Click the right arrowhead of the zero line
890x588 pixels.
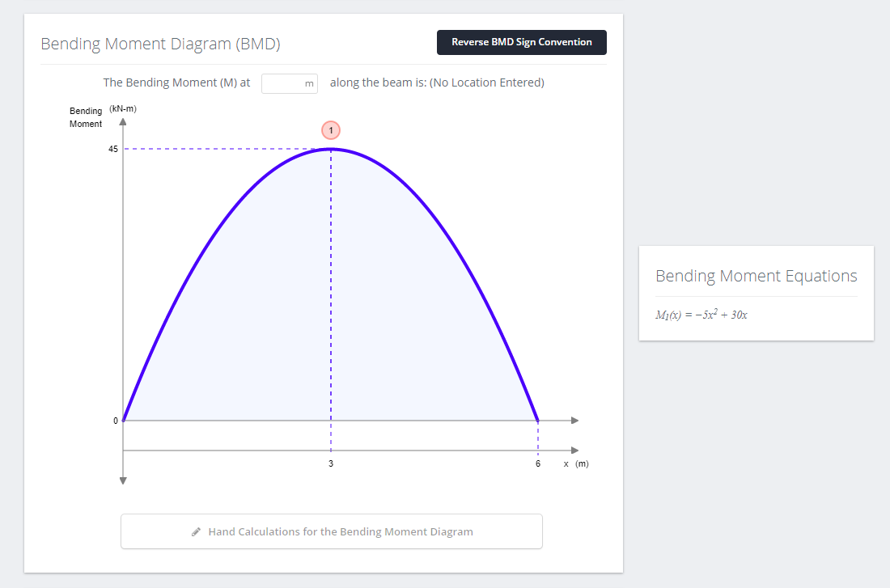pos(574,421)
